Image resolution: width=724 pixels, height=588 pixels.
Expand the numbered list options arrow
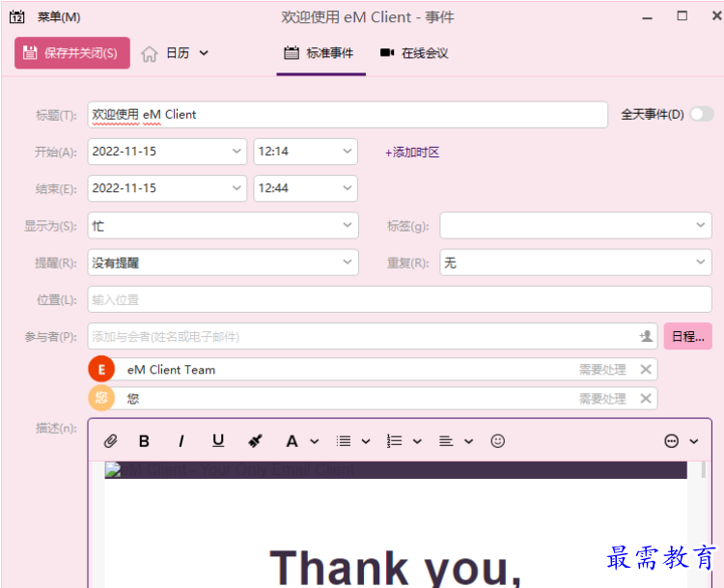pos(417,441)
